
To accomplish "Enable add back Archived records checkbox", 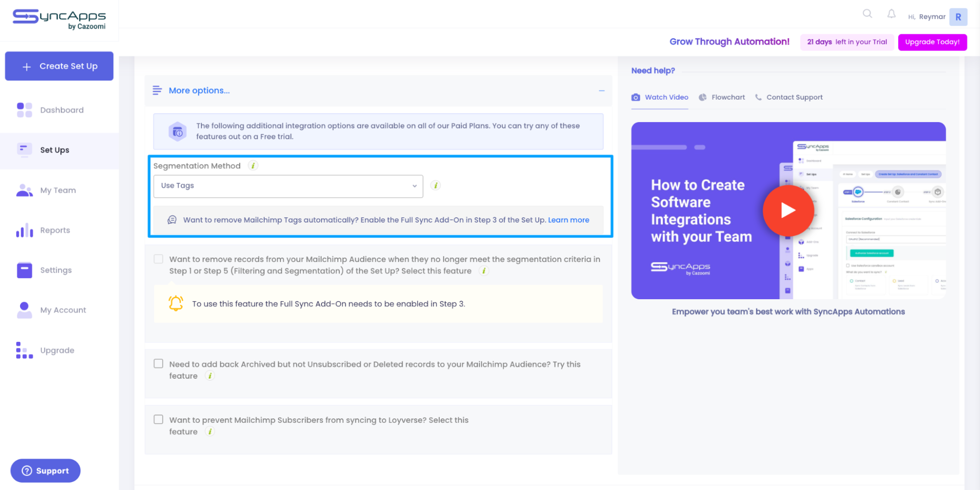I will pos(158,363).
